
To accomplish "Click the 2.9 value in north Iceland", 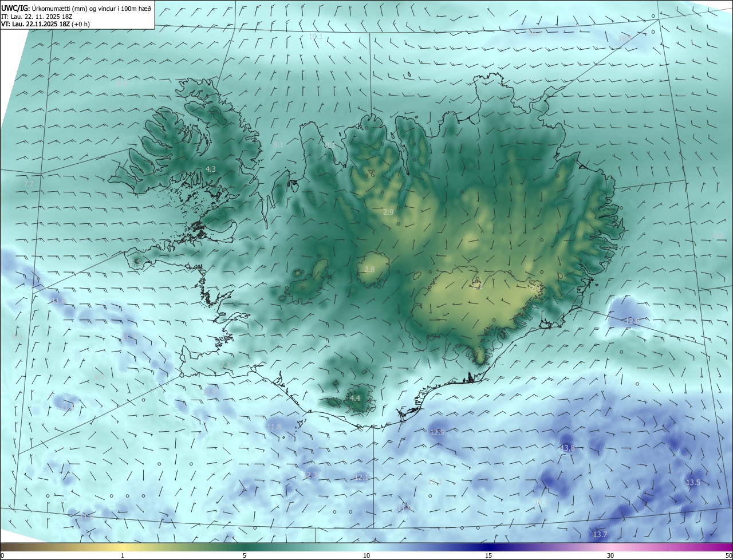I will (x=388, y=212).
